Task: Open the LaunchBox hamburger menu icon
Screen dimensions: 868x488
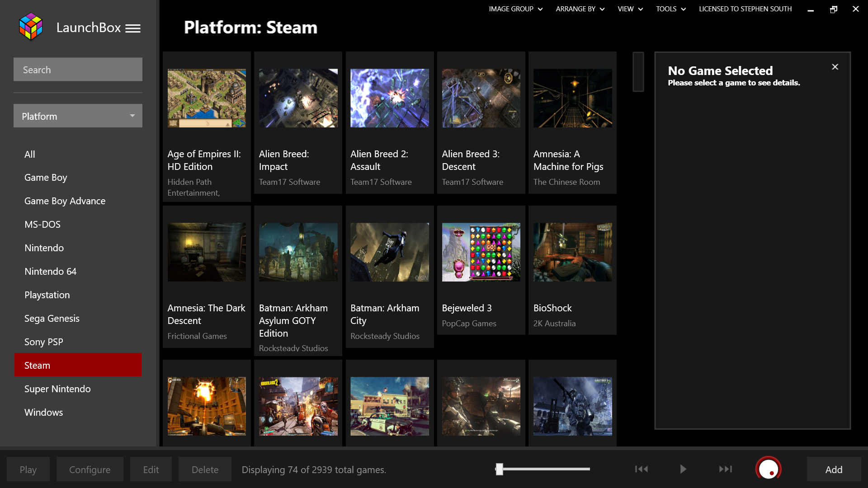Action: pos(133,28)
